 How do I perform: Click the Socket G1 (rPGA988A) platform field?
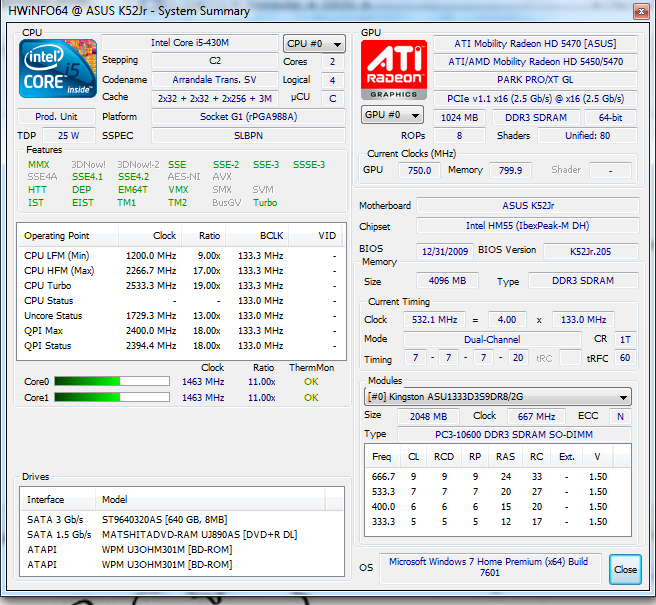(249, 116)
